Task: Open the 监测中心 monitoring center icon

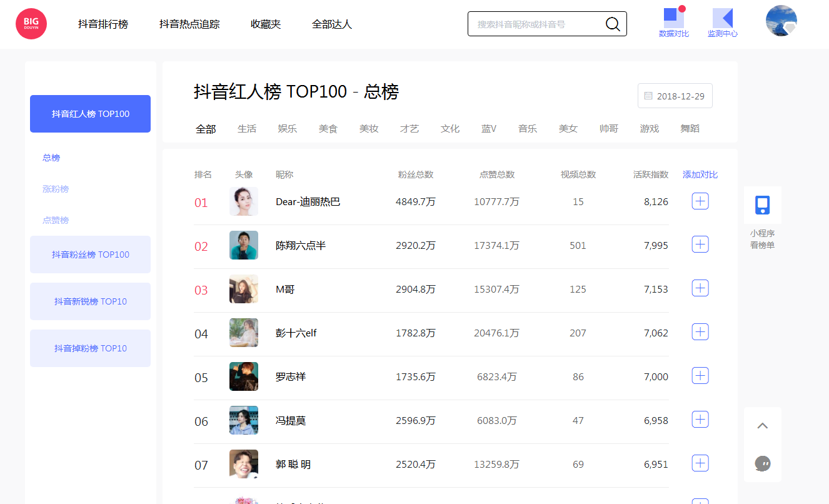Action: pos(723,22)
